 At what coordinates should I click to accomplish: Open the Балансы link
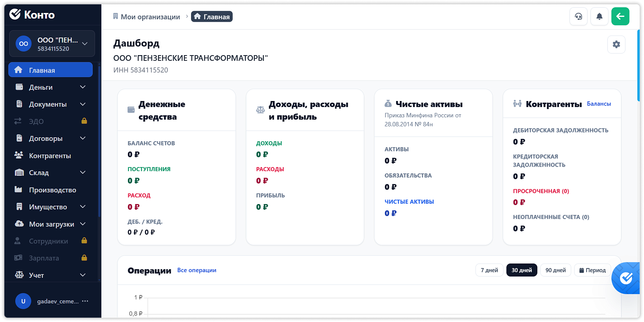[x=599, y=103]
